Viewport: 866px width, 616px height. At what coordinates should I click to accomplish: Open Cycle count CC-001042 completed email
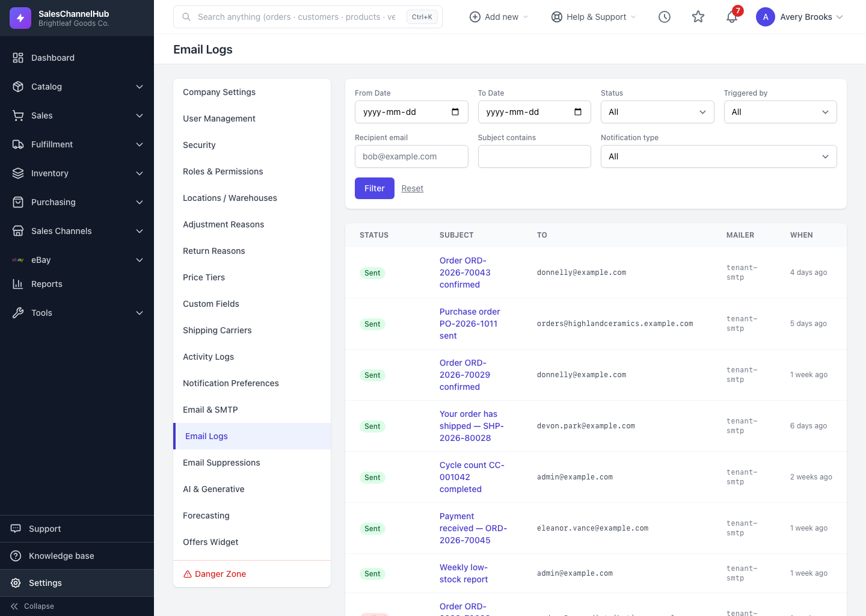point(472,477)
